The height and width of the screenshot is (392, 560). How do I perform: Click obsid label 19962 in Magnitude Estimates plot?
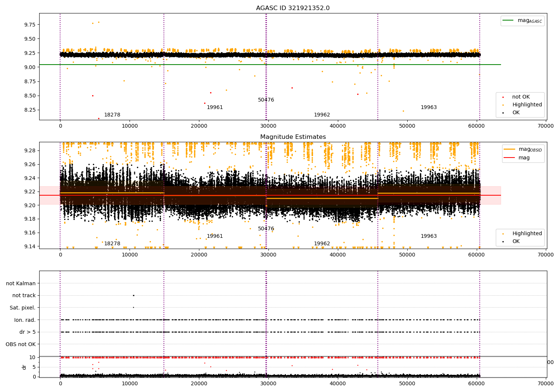[x=322, y=243]
